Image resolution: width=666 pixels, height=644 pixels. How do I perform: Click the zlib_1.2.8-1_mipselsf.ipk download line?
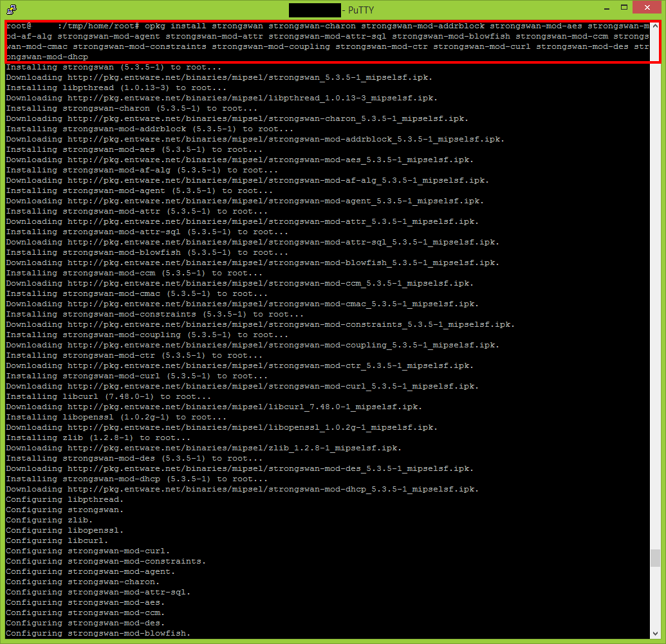click(204, 448)
